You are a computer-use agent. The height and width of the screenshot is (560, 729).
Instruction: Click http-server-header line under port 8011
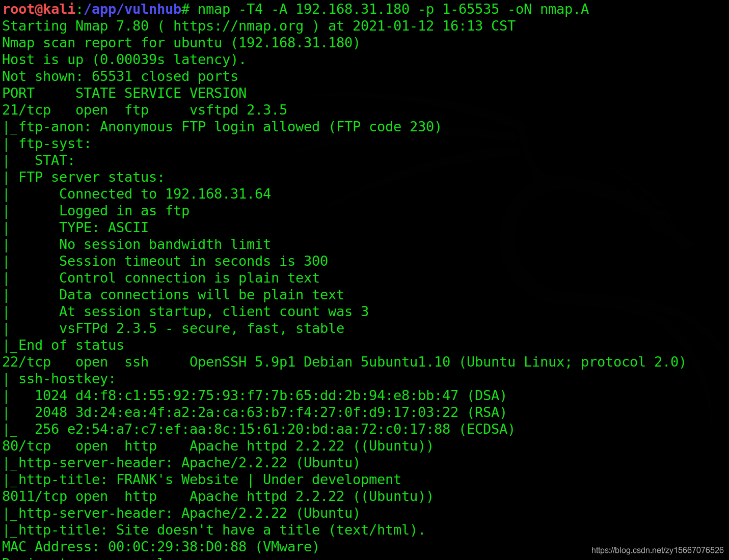pyautogui.click(x=181, y=513)
